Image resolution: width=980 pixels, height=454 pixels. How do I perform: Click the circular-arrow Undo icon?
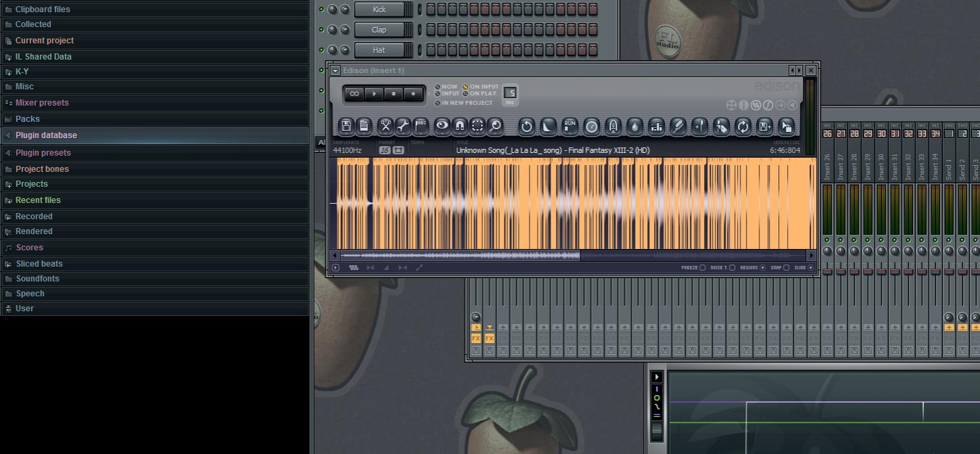[526, 127]
